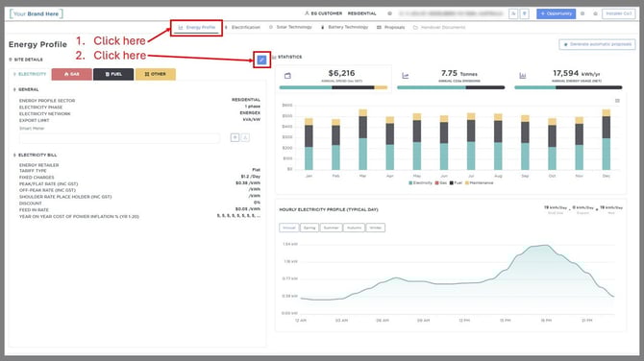The image size is (644, 361).
Task: Click the blue Opportunity button
Action: [556, 13]
